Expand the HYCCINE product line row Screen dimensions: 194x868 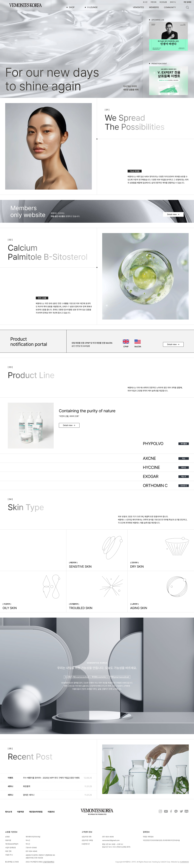click(151, 467)
